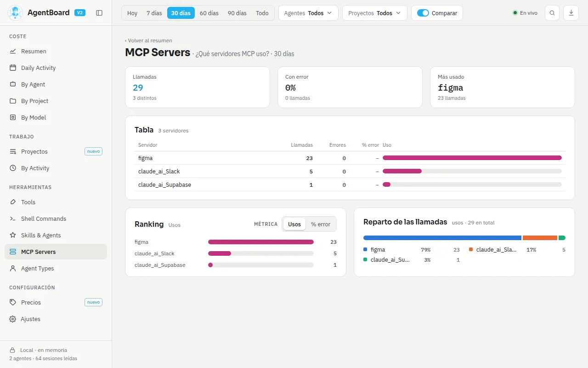
Task: Click the figma usage bar in Tabla
Action: (472, 158)
